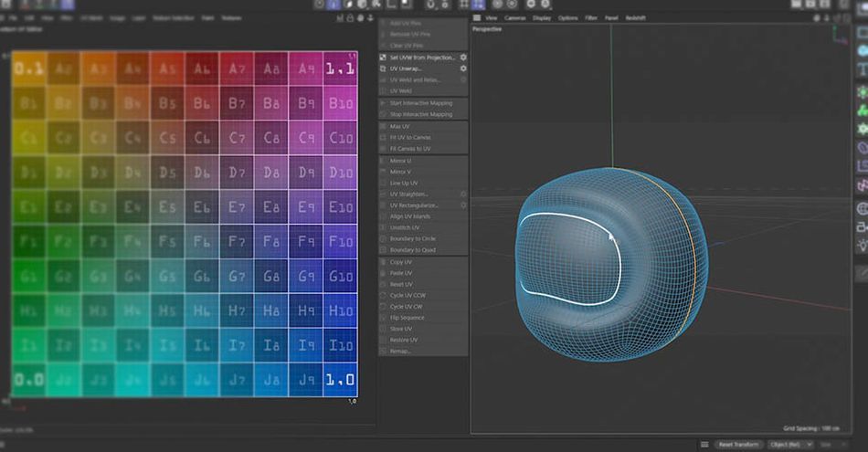This screenshot has height=452, width=868.
Task: Run Add UV Pins command
Action: click(423, 23)
